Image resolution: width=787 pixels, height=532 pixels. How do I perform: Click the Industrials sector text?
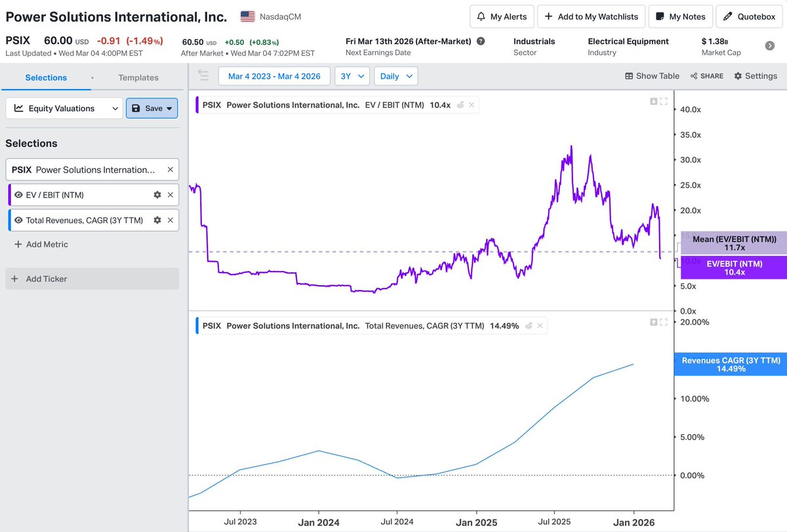[x=534, y=41]
